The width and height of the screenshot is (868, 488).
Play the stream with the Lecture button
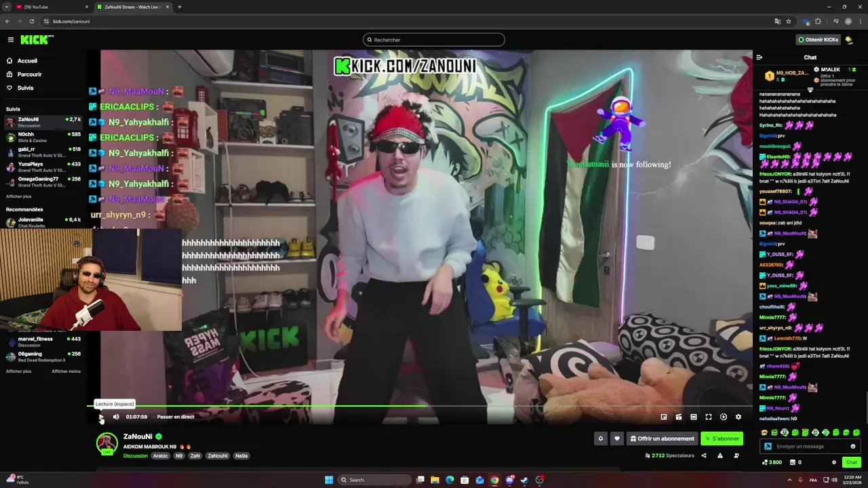coord(101,417)
